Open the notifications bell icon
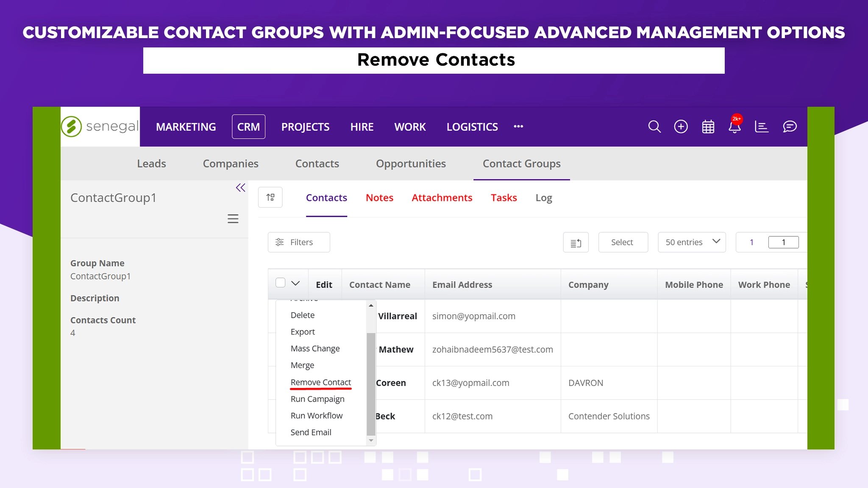The height and width of the screenshot is (488, 868). click(734, 127)
